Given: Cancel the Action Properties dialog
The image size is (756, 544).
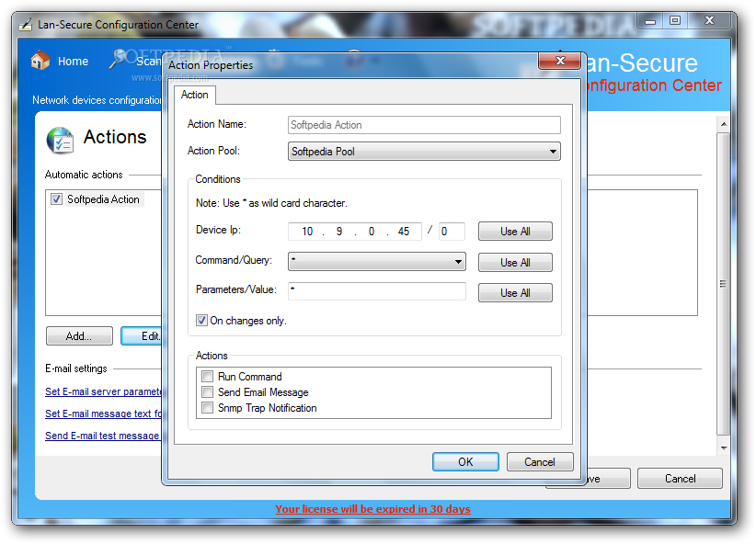Looking at the screenshot, I should tap(540, 462).
